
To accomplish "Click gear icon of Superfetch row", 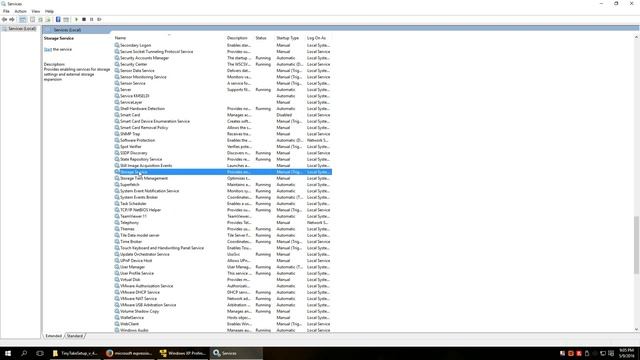I will click(x=117, y=184).
